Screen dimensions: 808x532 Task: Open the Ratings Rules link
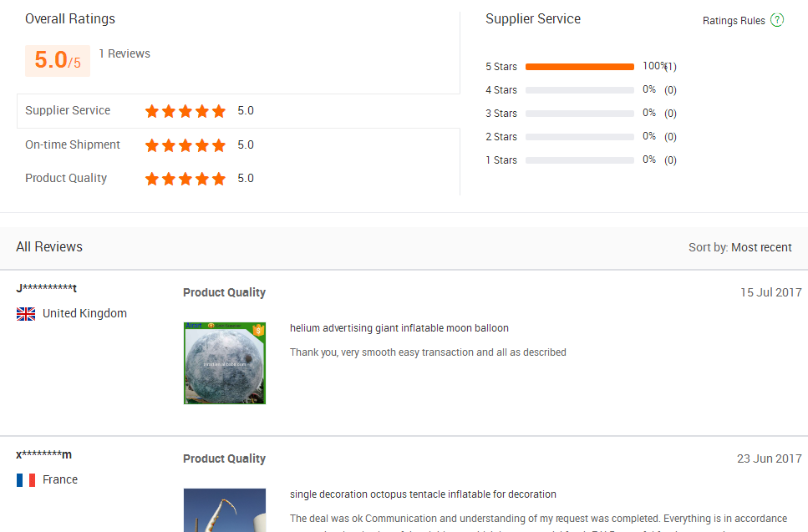[734, 21]
